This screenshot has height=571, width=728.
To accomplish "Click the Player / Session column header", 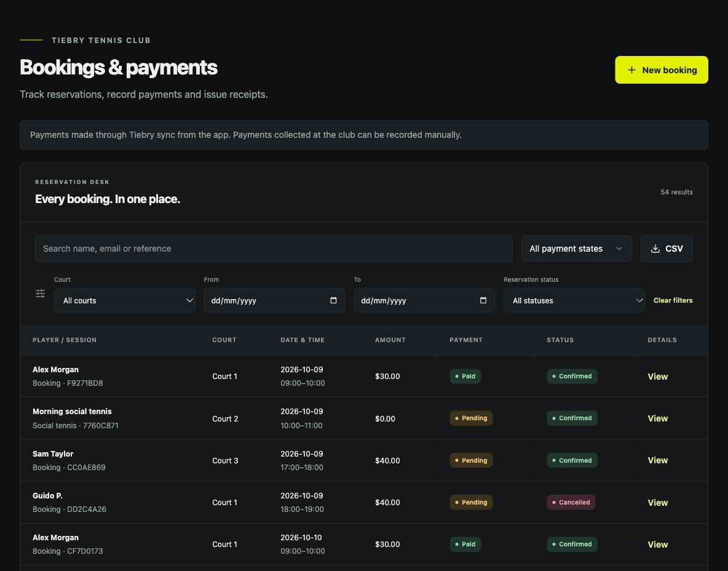I will [65, 340].
